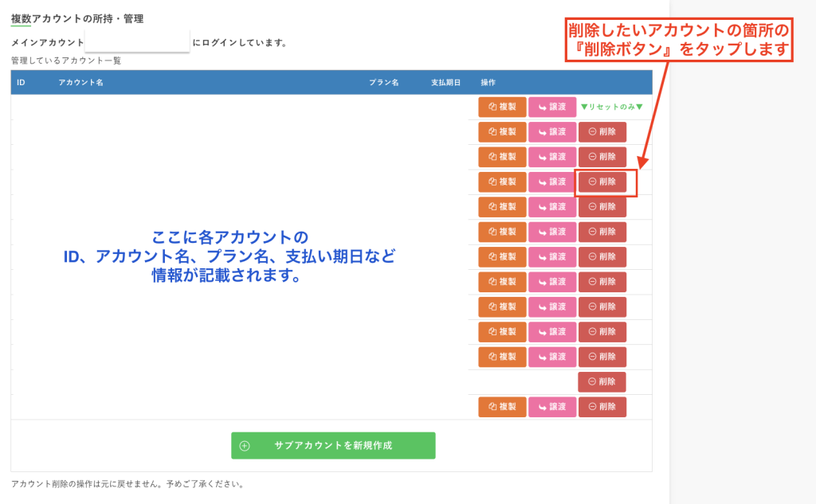This screenshot has height=504, width=816.
Task: Click the blank main account name field
Action: click(137, 42)
